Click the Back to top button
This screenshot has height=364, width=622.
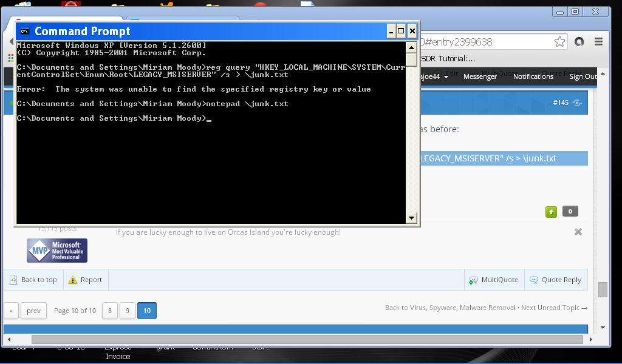pyautogui.click(x=33, y=280)
